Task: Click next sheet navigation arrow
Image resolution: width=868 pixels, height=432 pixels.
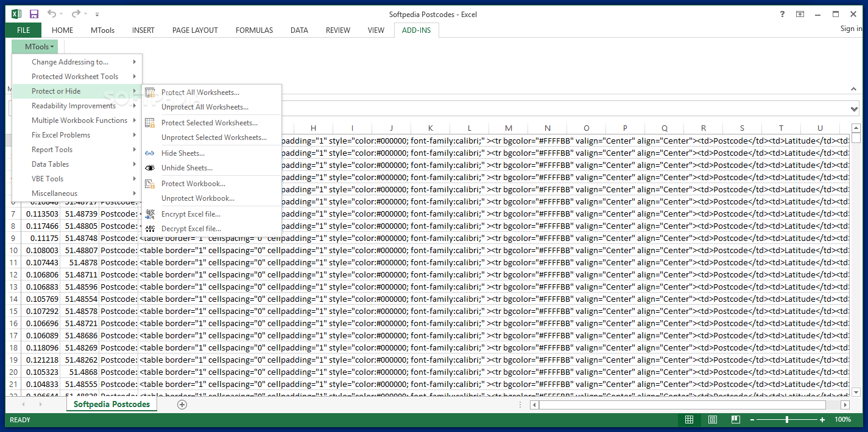Action: pyautogui.click(x=41, y=405)
